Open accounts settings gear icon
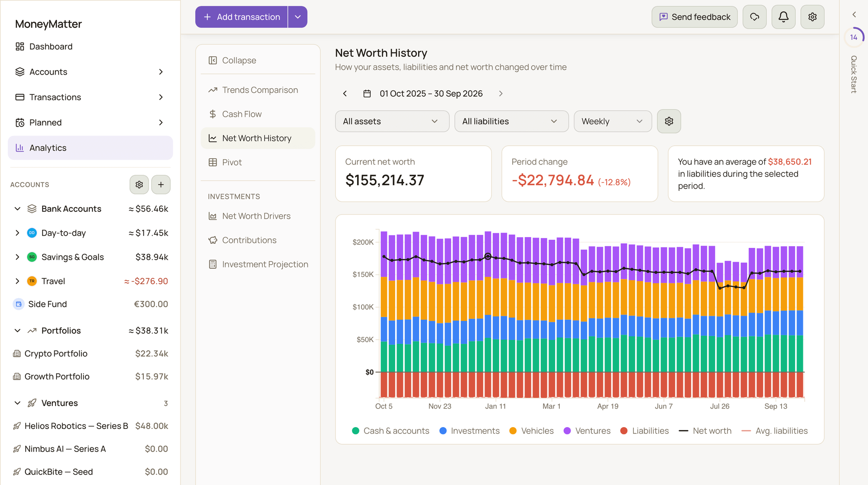 pos(139,185)
